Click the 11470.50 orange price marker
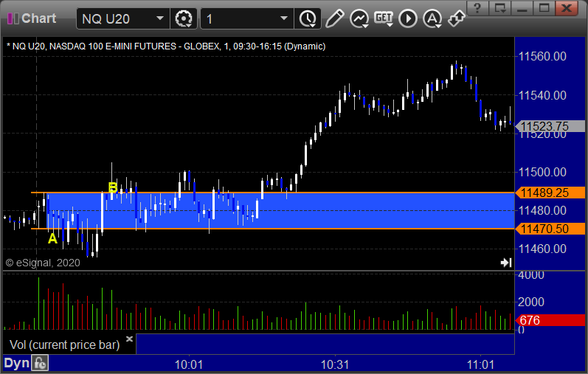This screenshot has width=588, height=374. [x=550, y=229]
